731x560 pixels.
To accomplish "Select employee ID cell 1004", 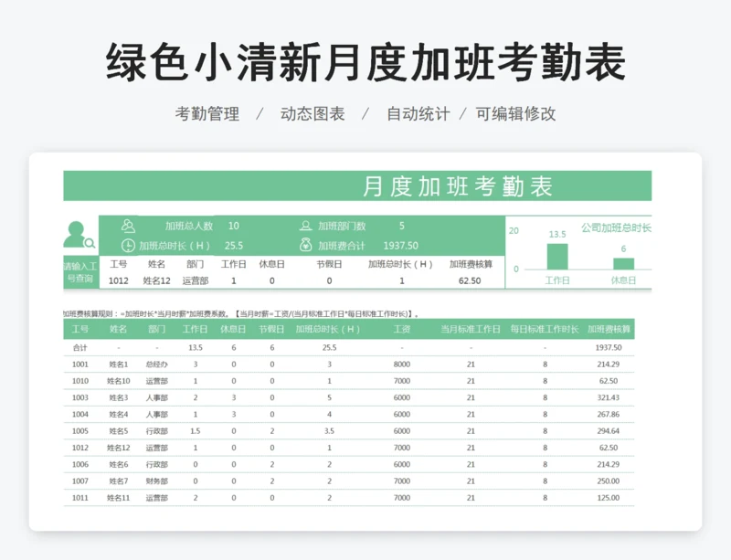I will 80,414.
